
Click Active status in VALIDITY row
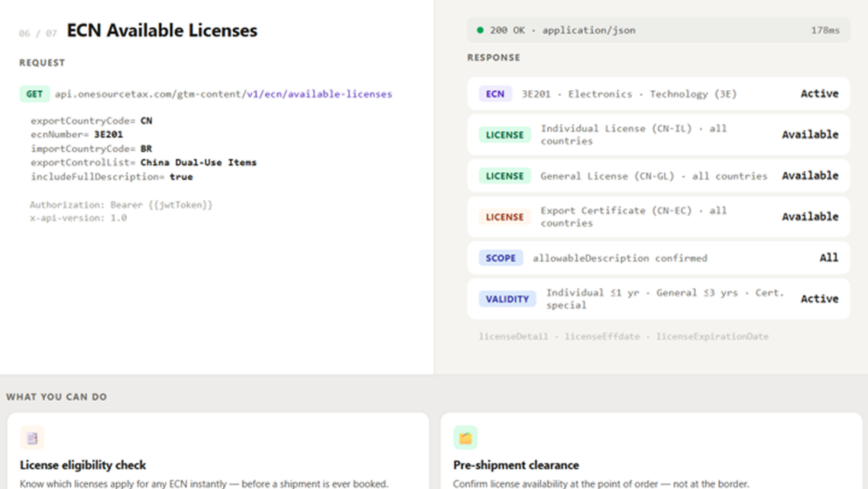[819, 298]
